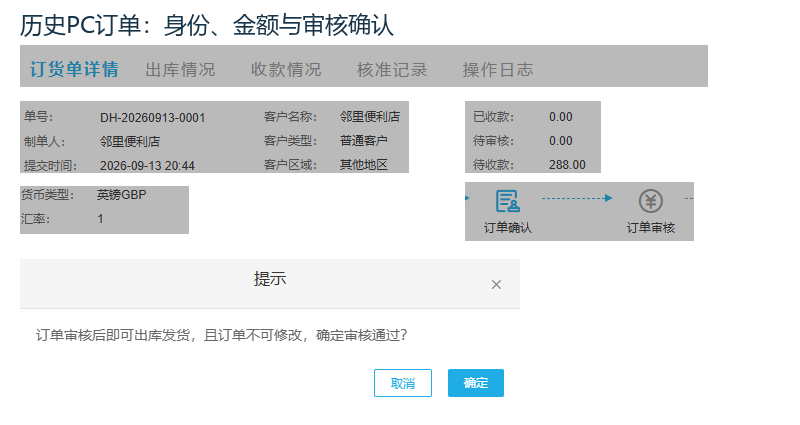Click the dashed arrow between workflow steps
800x425 pixels.
coord(577,198)
